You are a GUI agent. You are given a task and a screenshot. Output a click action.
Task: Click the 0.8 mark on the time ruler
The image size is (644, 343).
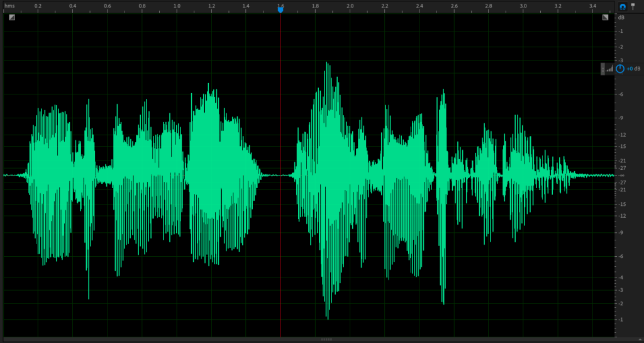(x=142, y=6)
